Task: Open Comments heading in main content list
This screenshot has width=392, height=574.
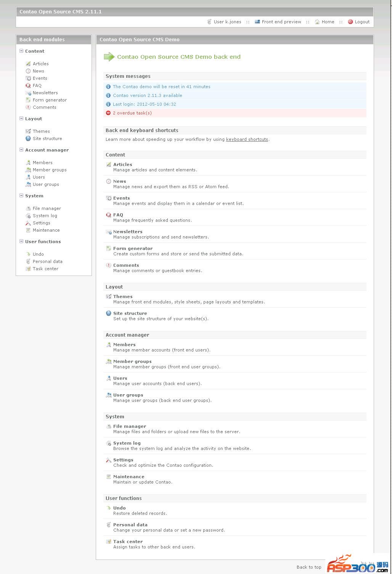Action: point(126,265)
